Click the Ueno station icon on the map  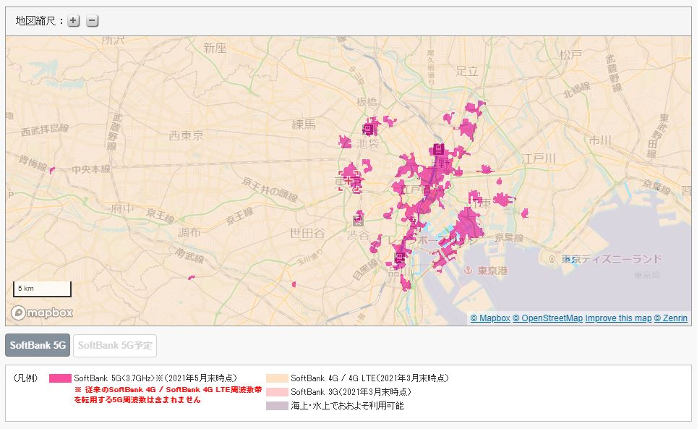tap(438, 149)
